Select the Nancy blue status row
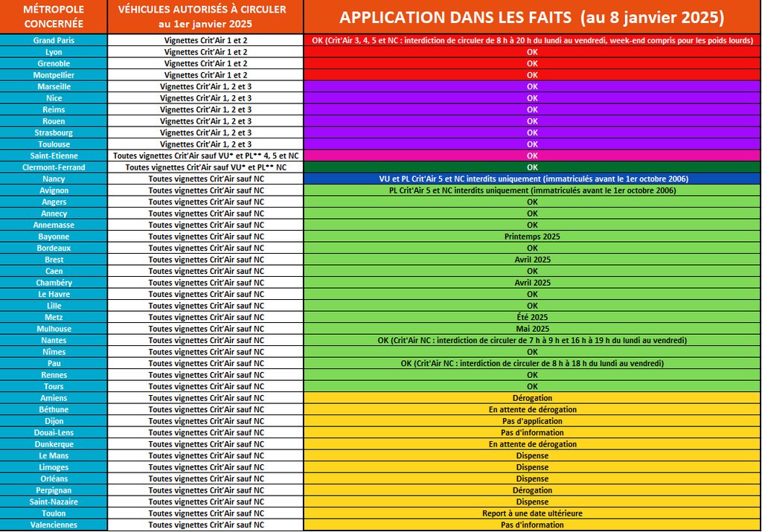 tap(532, 179)
